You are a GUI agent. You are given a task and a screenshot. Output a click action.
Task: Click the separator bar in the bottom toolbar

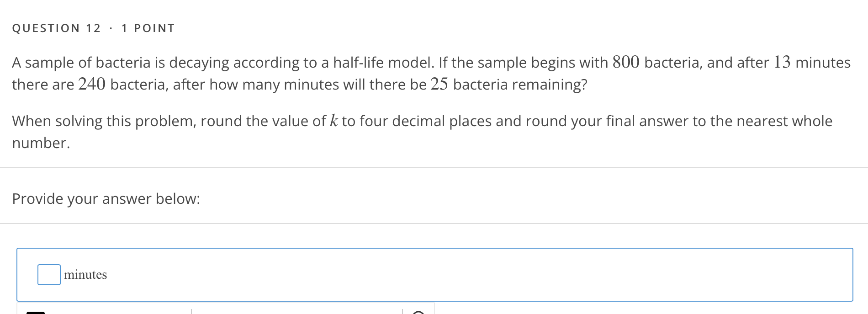(x=191, y=312)
